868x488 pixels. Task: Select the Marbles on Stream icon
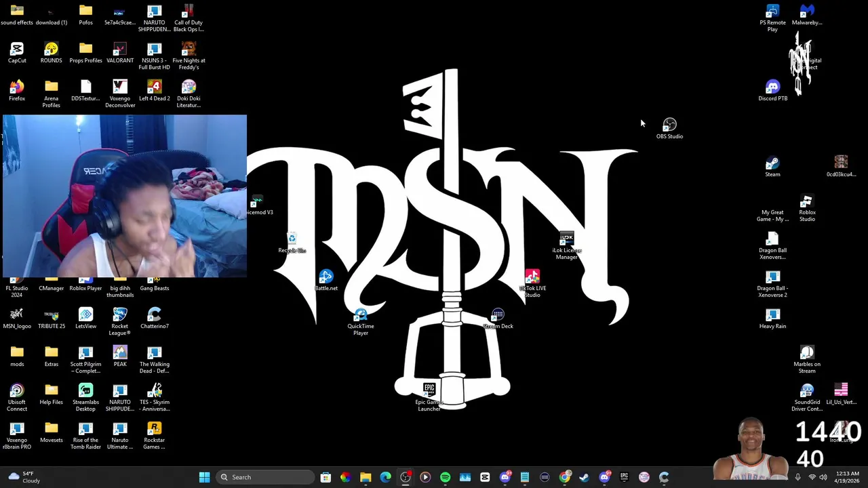[807, 359]
